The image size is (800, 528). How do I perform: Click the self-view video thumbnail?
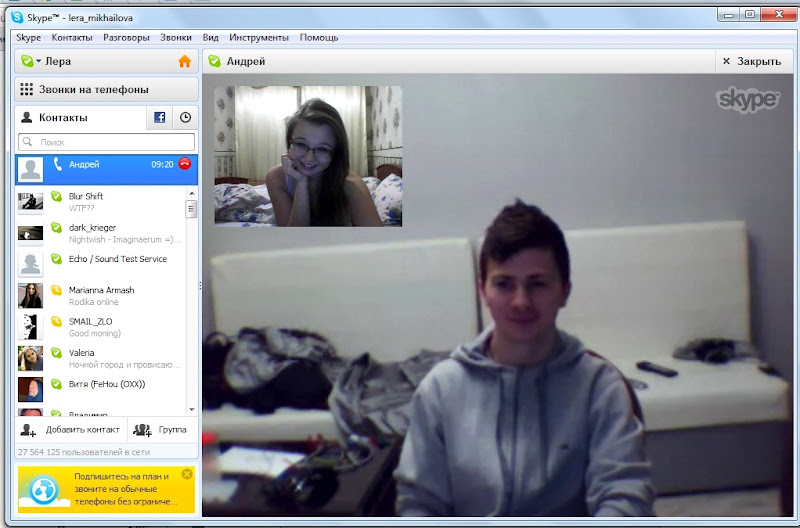click(308, 156)
